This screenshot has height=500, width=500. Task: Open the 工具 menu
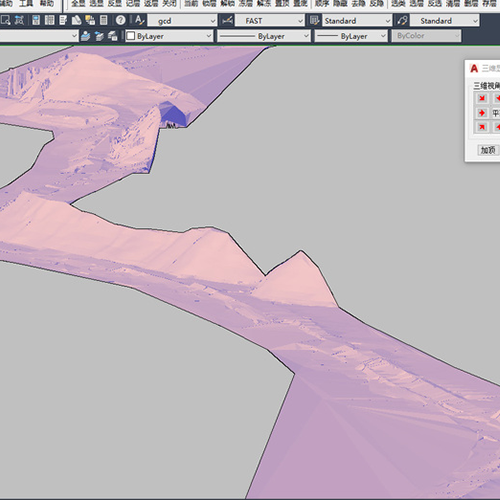(26, 4)
